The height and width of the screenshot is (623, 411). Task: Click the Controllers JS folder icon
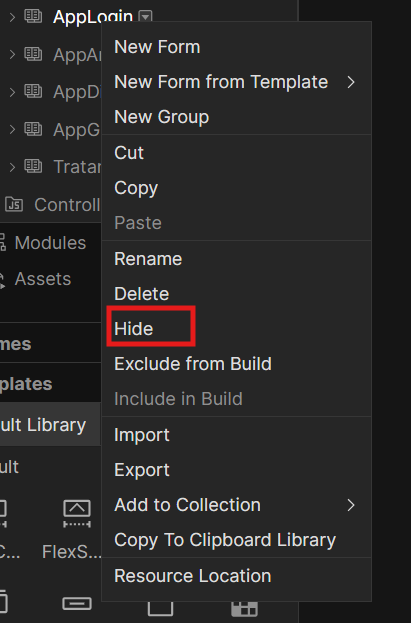(x=14, y=204)
